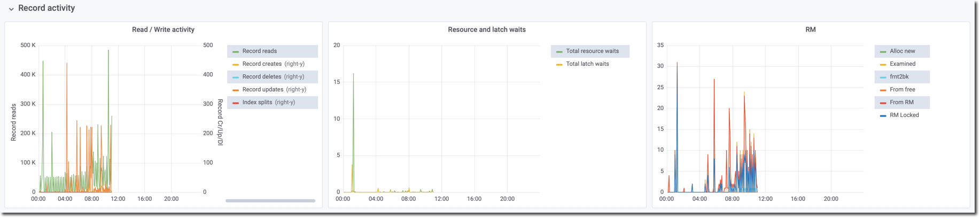The height and width of the screenshot is (218, 980).
Task: Click the yellow Total latch waits color swatch
Action: click(559, 65)
